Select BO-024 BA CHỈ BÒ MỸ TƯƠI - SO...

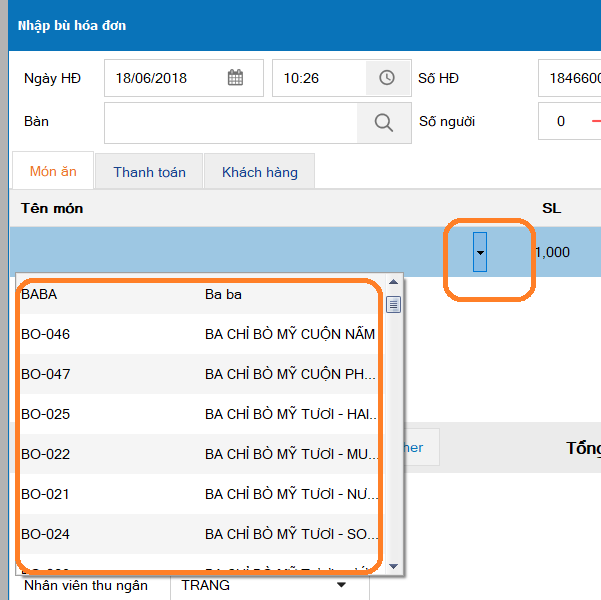199,534
